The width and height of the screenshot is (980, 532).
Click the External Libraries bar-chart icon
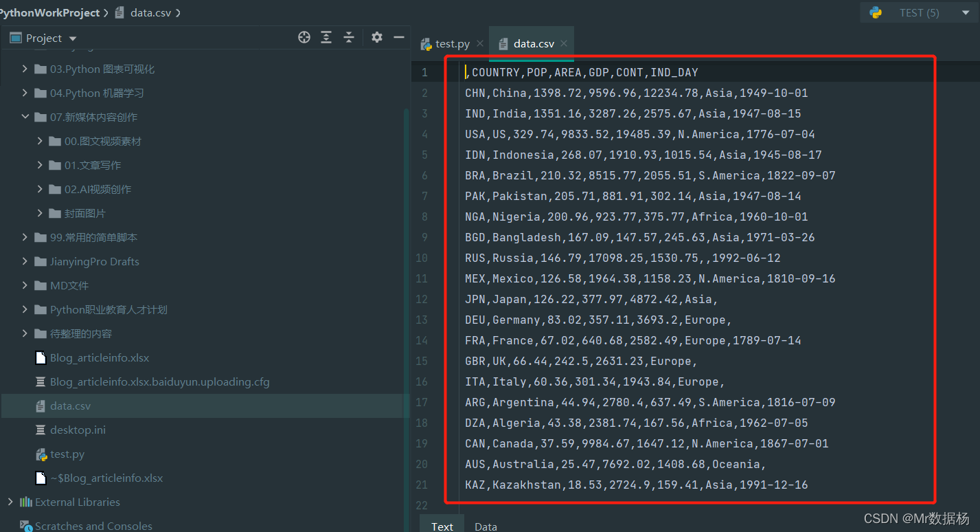click(26, 502)
